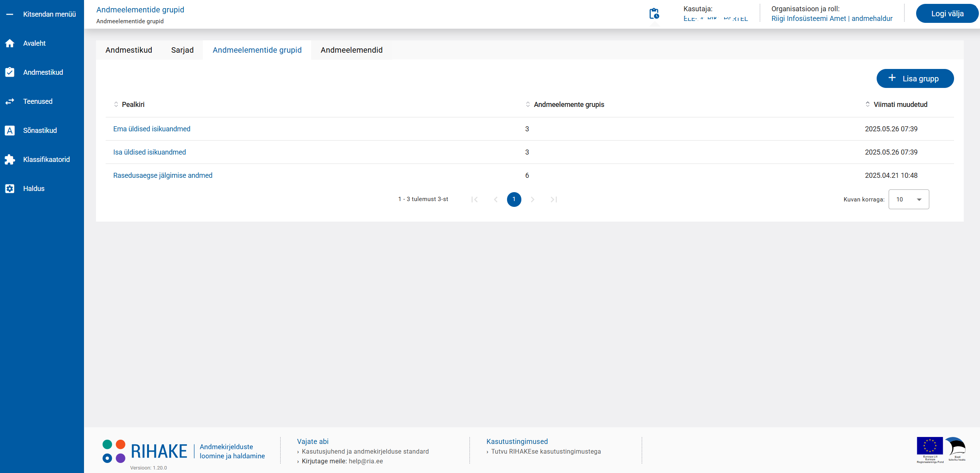
Task: Switch to the Andmeelemendid tab
Action: pyautogui.click(x=351, y=50)
